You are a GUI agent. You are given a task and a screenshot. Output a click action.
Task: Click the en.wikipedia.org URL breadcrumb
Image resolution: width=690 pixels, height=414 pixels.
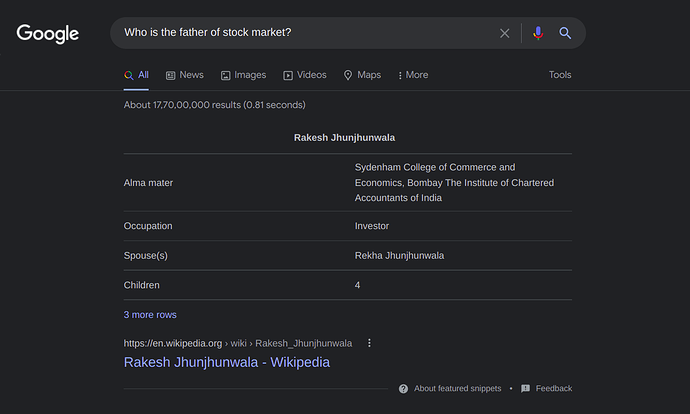[x=238, y=343]
